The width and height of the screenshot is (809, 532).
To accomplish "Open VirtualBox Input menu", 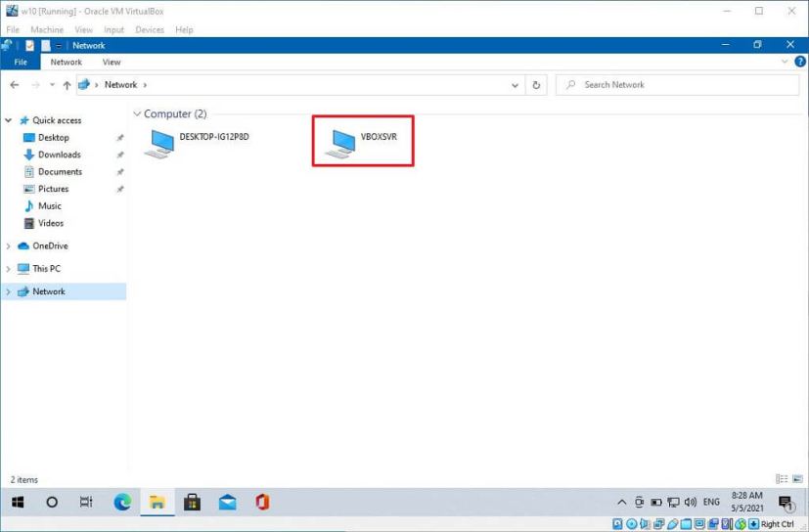I will coord(114,30).
